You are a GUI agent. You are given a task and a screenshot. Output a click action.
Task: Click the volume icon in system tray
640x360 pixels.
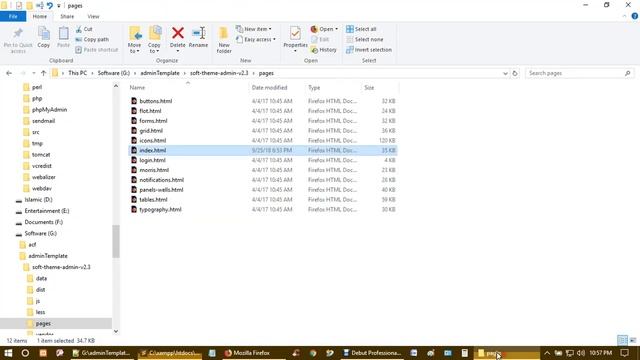pos(581,353)
